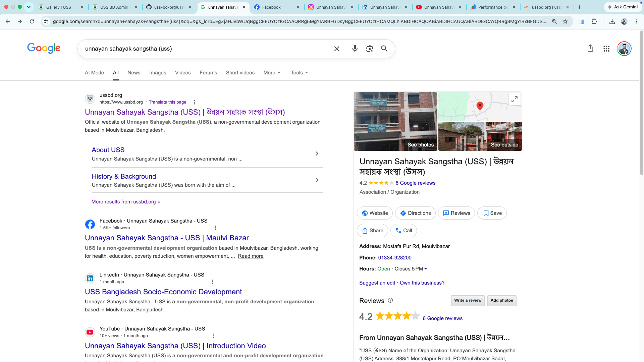Viewport: 644px width, 362px height.
Task: Open options menu for LinkedIn result
Action: [213, 282]
